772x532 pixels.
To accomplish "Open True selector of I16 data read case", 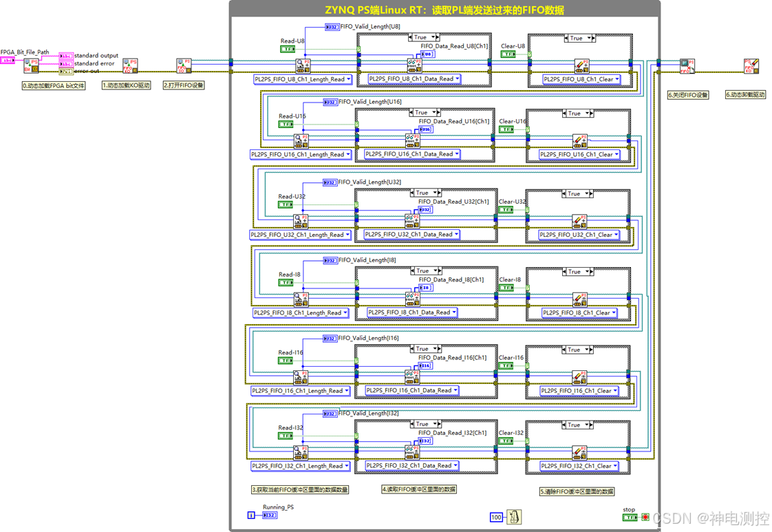I will [425, 349].
